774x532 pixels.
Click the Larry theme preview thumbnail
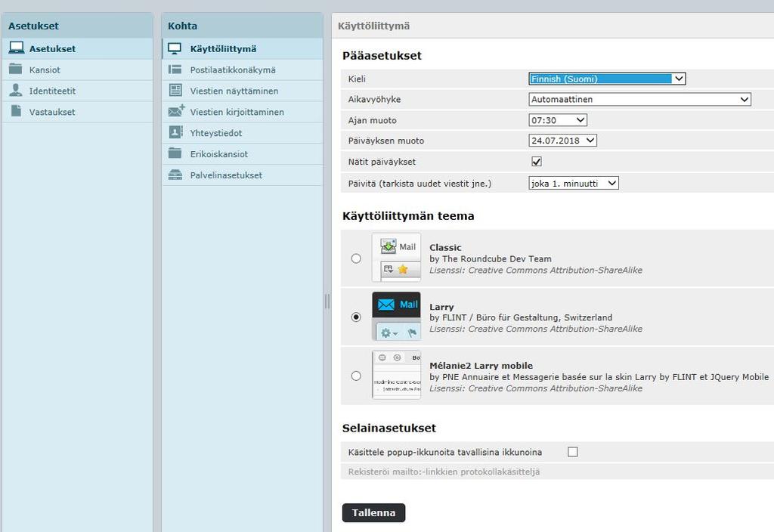396,317
